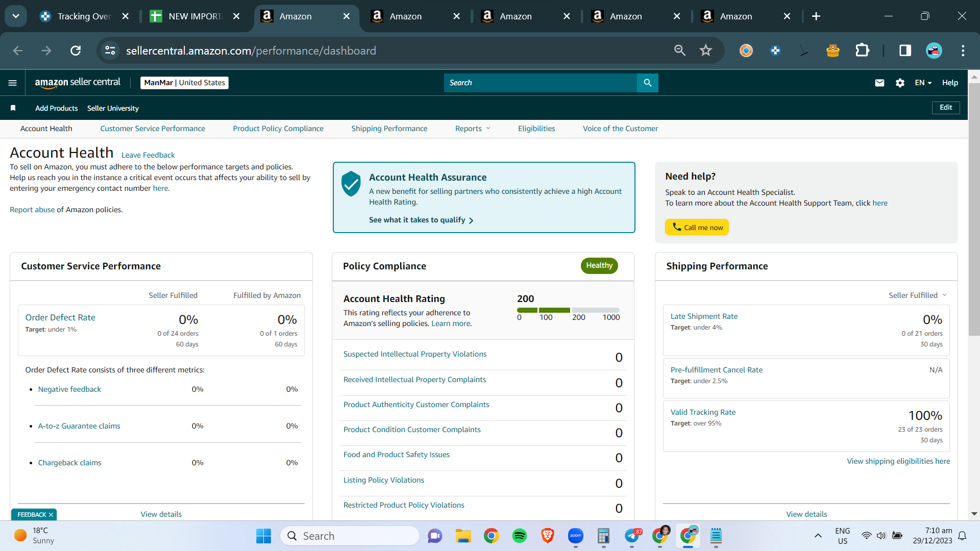
Task: Click the Windows taskbar Search box
Action: tap(350, 536)
